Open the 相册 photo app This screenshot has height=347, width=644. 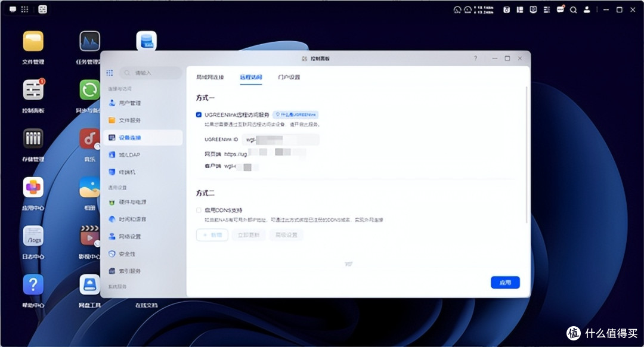click(x=89, y=187)
